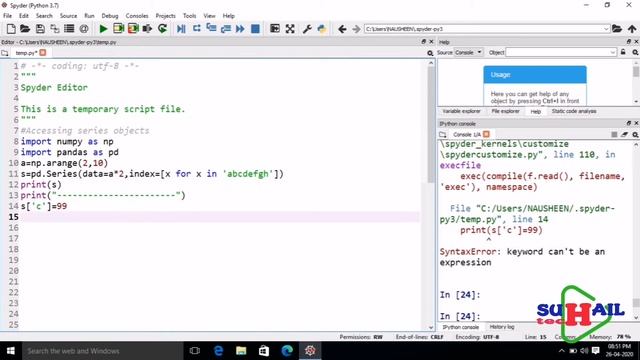
Task: Open Preferences via wrench icon
Action: [x=307, y=29]
